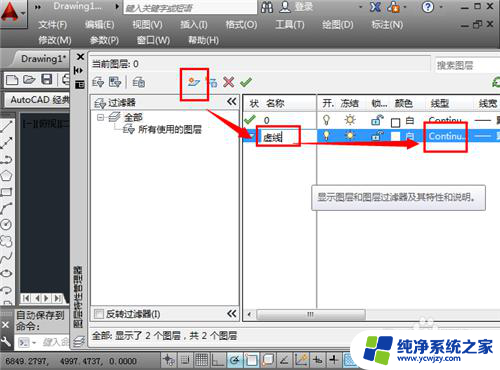Click the red Delete Layer X icon
Screen dimensions: 500x370
point(229,82)
